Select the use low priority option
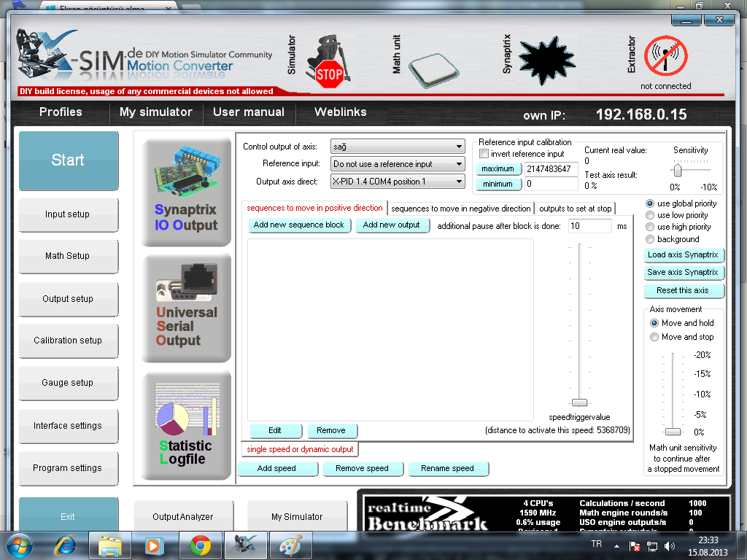The width and height of the screenshot is (747, 560). pyautogui.click(x=650, y=215)
